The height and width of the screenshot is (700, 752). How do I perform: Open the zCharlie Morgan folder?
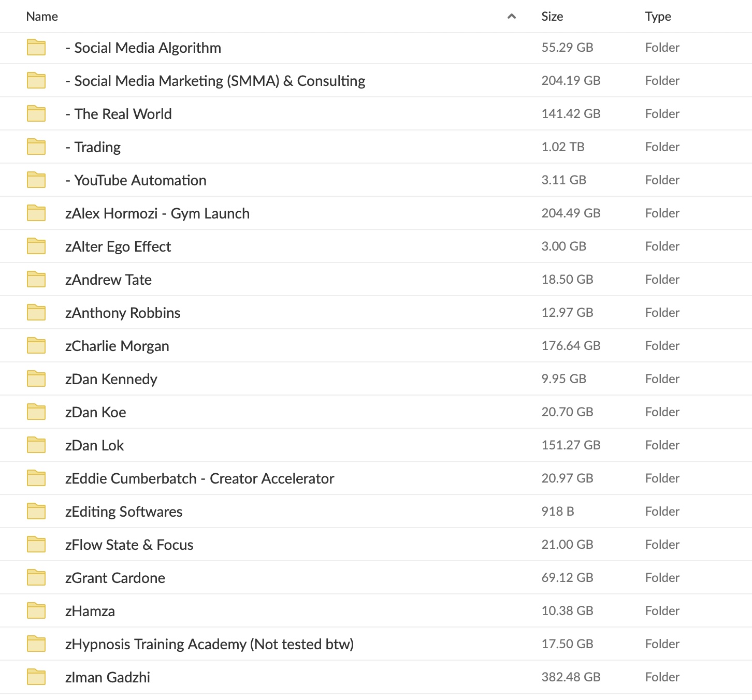(x=118, y=345)
